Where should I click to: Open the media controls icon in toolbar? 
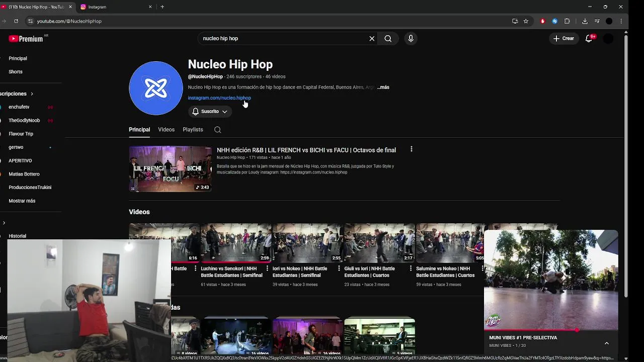[597, 21]
